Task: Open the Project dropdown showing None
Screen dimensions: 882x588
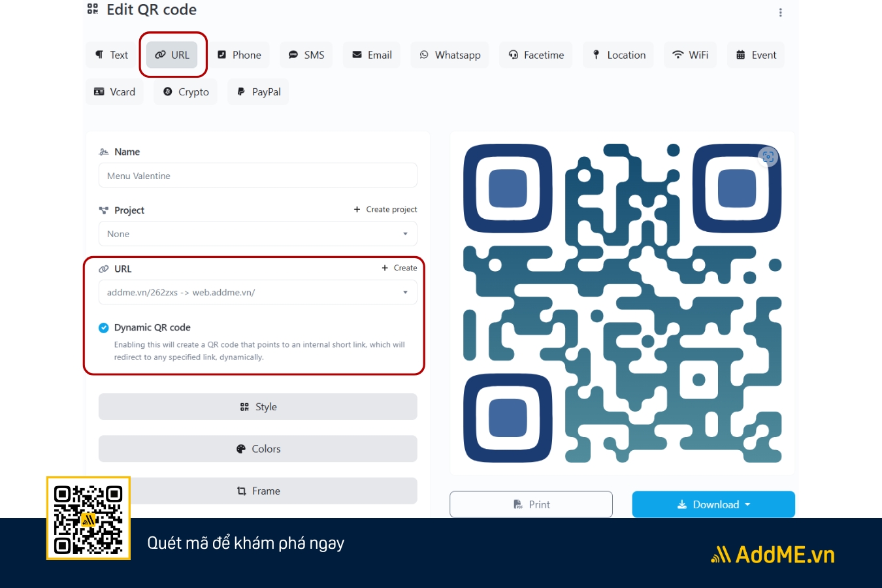Action: click(258, 234)
